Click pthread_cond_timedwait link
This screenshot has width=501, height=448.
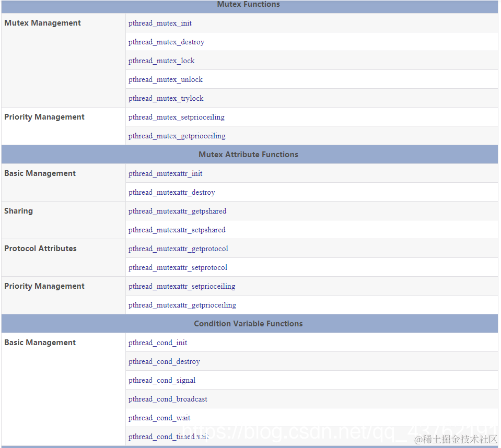(168, 437)
